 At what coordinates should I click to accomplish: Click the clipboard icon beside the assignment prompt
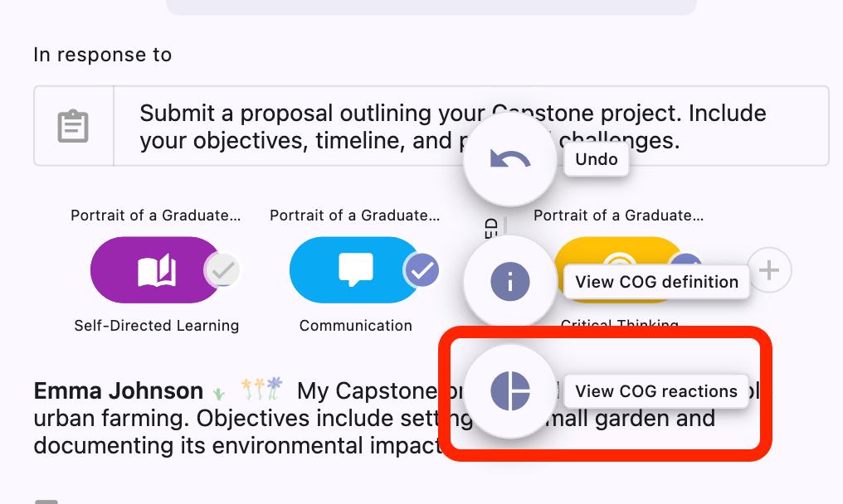point(73,125)
